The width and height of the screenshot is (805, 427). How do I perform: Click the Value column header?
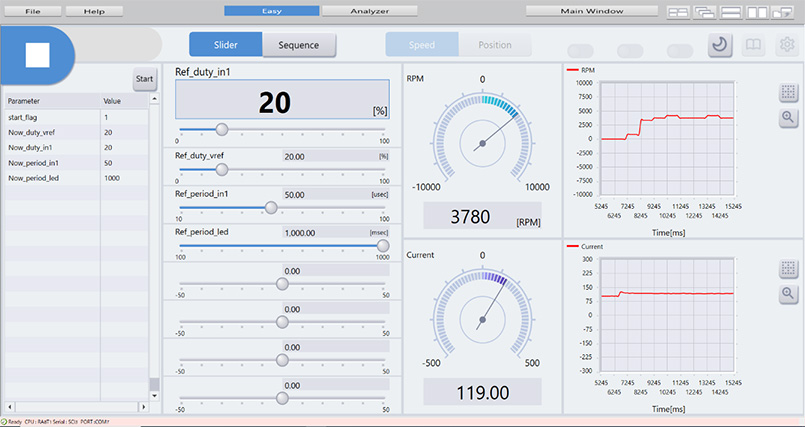124,101
